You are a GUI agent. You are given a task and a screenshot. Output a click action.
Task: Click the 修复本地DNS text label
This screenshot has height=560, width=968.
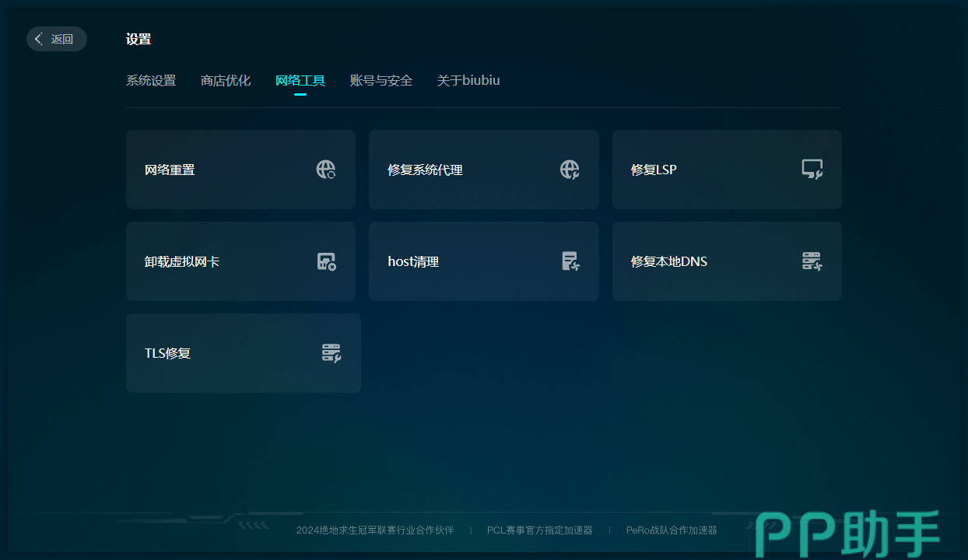669,261
